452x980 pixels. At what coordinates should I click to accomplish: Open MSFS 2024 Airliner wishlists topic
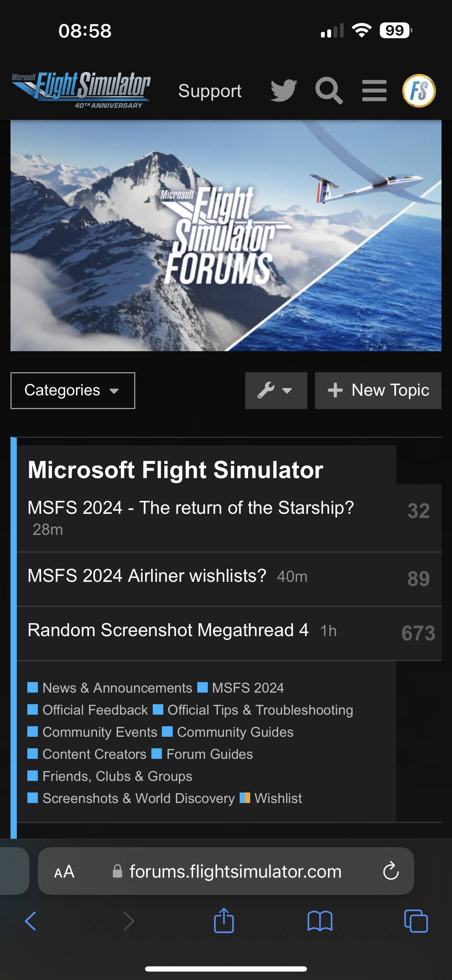[x=147, y=576]
